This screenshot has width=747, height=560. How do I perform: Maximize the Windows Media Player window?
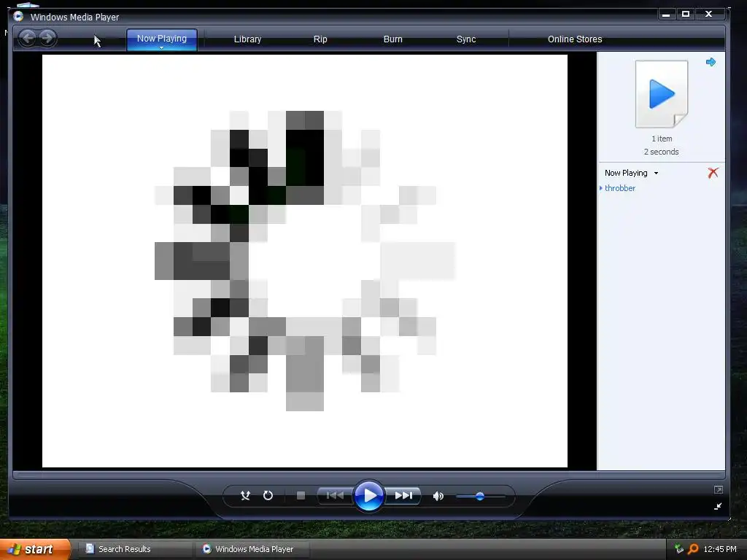[x=686, y=15]
